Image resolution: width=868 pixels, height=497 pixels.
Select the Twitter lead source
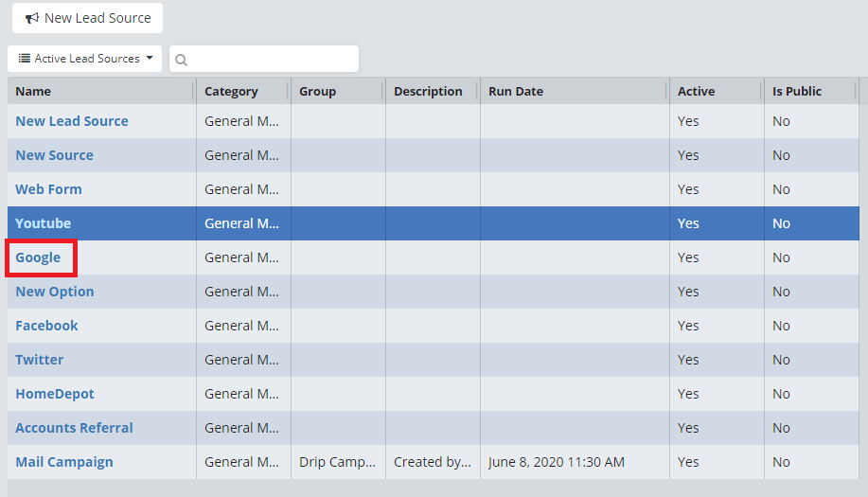point(40,360)
